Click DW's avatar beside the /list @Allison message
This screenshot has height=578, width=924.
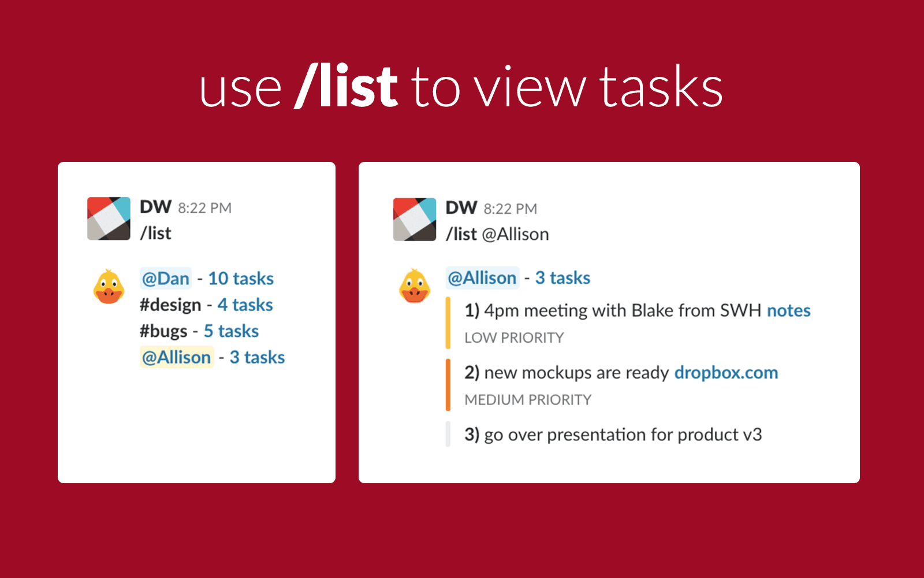[x=415, y=220]
